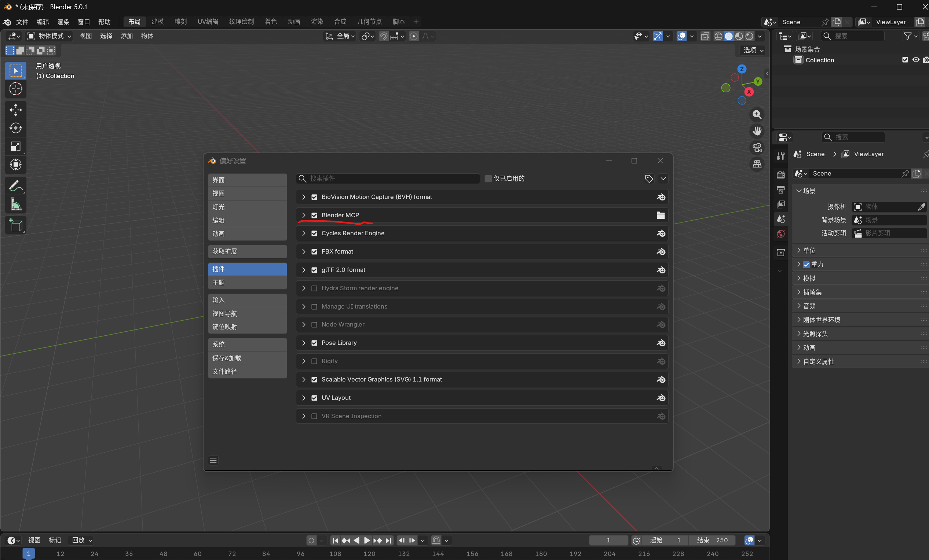
Task: Open the 界面 preferences section
Action: [x=247, y=180]
